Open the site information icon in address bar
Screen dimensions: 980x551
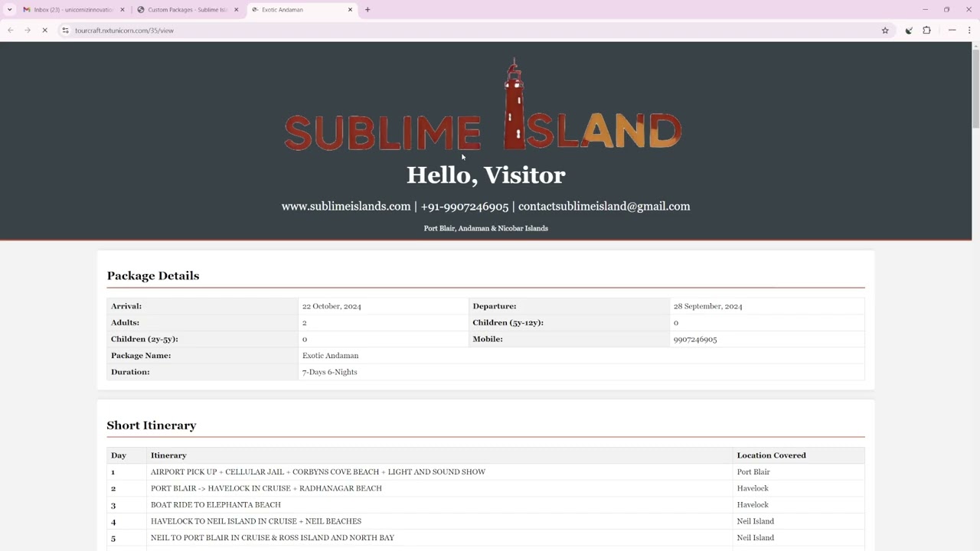click(x=66, y=31)
